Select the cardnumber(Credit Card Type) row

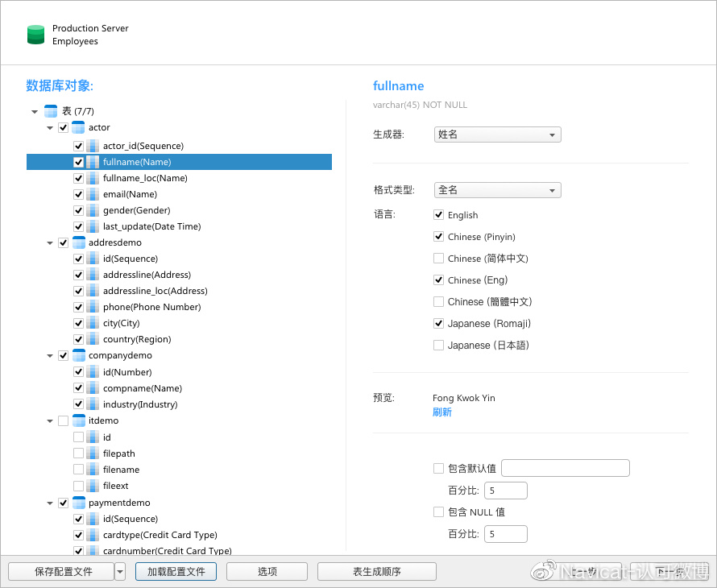click(179, 550)
